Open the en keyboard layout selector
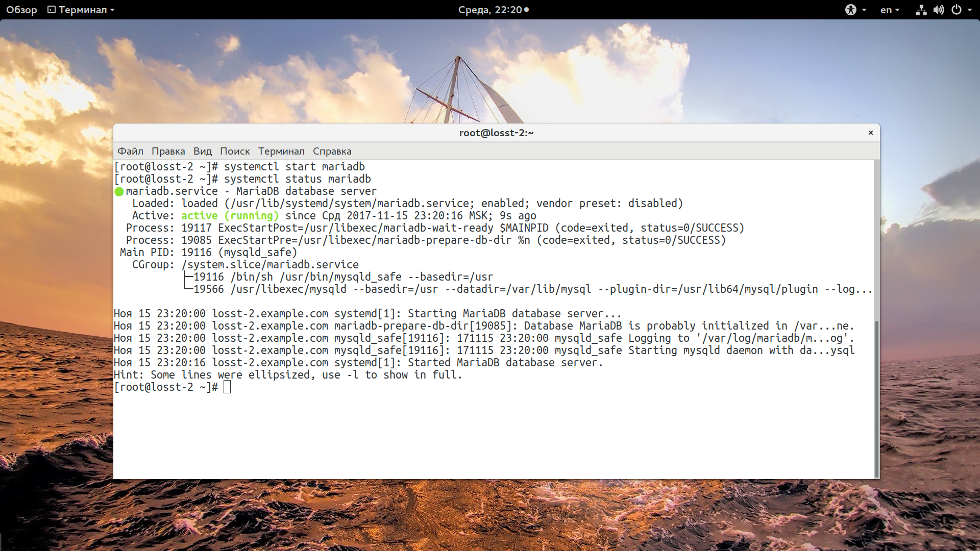 click(x=890, y=10)
